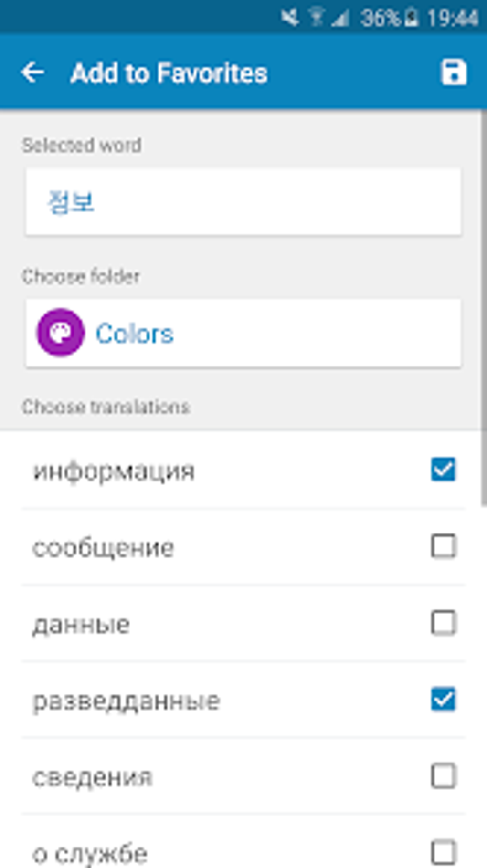Select the данные translation row text

coord(81,624)
